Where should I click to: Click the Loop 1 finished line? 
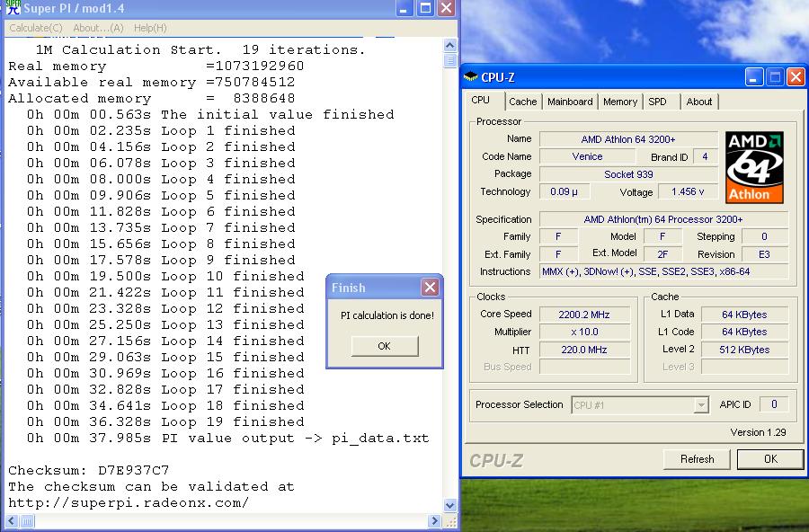pyautogui.click(x=161, y=130)
